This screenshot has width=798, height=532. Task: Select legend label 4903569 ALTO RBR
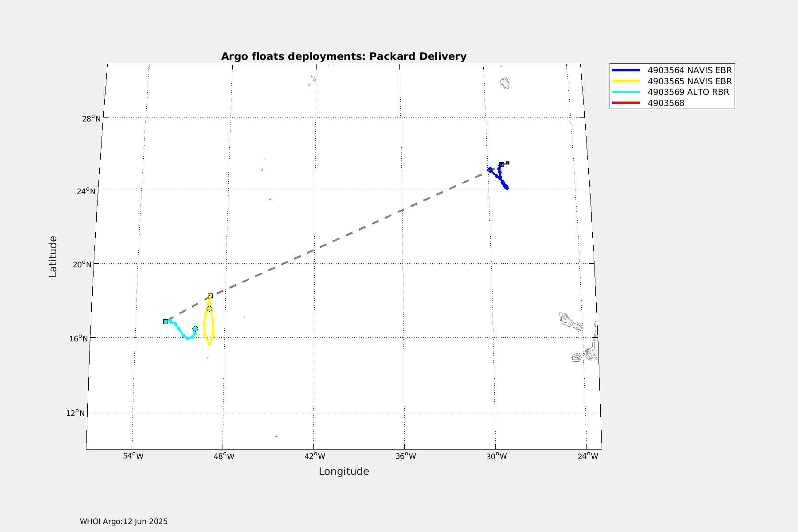688,92
